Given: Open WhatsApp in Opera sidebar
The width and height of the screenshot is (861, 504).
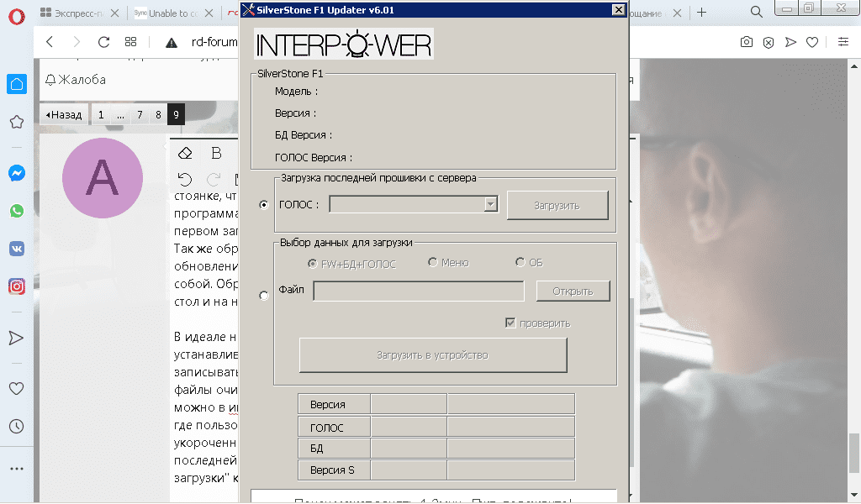Looking at the screenshot, I should coord(17,211).
